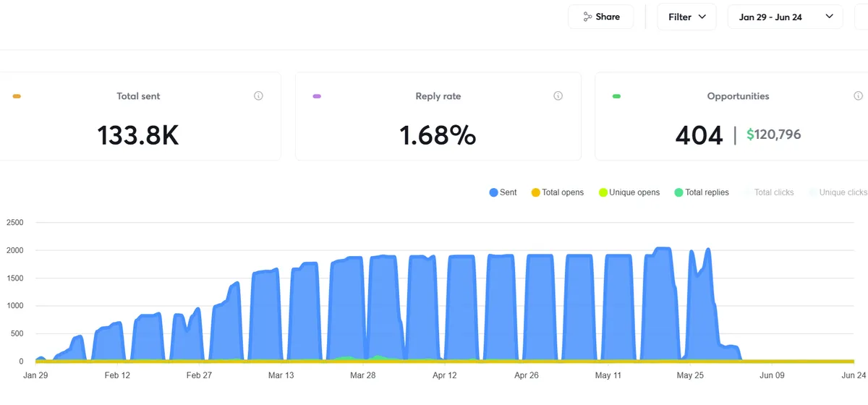Toggle the Sent series in chart legend

[x=503, y=192]
